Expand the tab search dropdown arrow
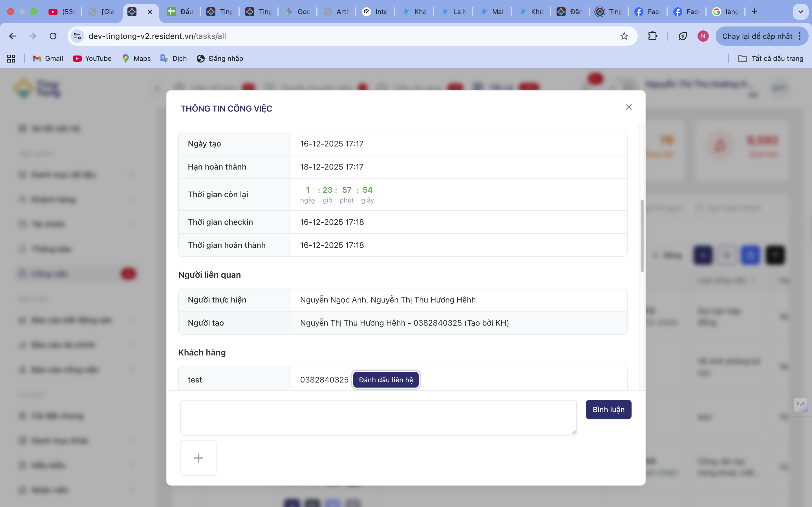 (x=800, y=12)
